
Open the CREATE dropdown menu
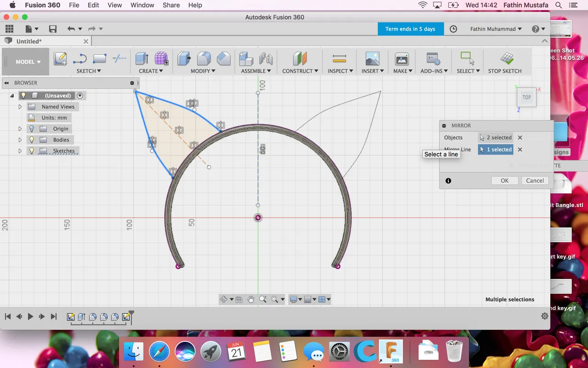[x=151, y=71]
